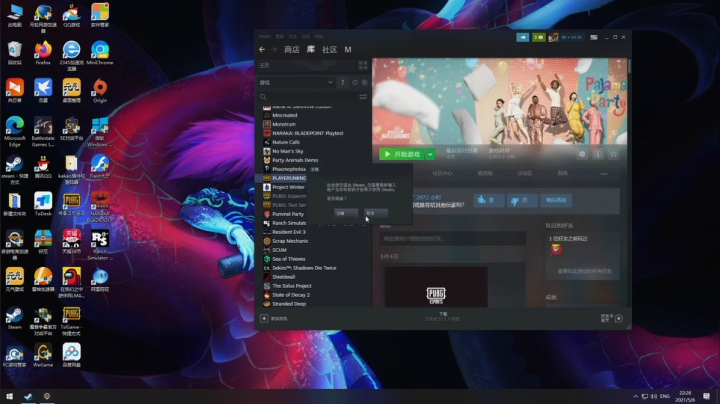The width and height of the screenshot is (720, 404).
Task: Show ready-to-play filter icon
Action: click(x=365, y=83)
